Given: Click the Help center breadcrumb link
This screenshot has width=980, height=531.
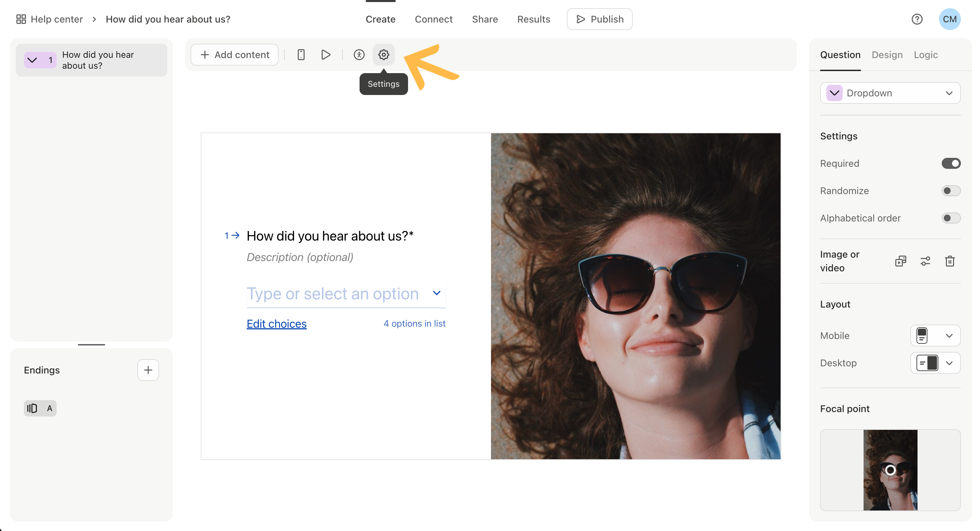Looking at the screenshot, I should [x=57, y=19].
